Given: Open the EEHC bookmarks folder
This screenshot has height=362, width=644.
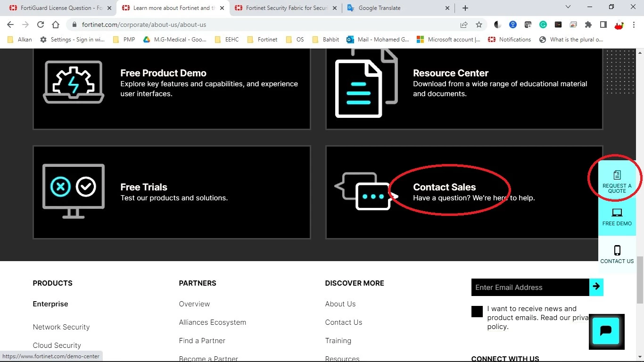Looking at the screenshot, I should (x=227, y=40).
